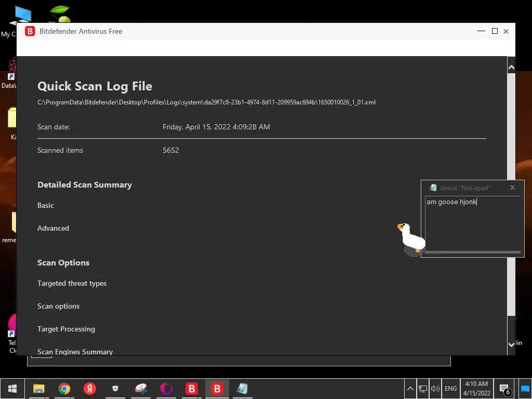
Task: Expand the Scan options section
Action: pyautogui.click(x=58, y=306)
